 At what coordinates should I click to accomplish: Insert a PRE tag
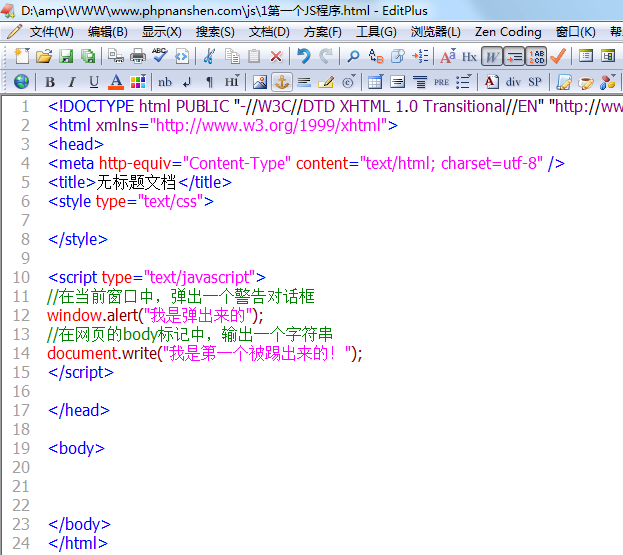click(441, 82)
